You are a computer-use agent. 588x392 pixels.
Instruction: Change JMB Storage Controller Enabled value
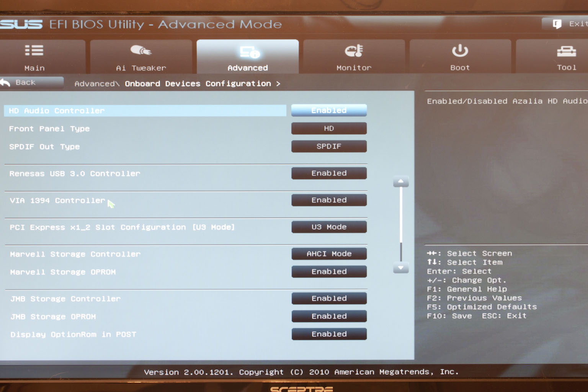329,298
